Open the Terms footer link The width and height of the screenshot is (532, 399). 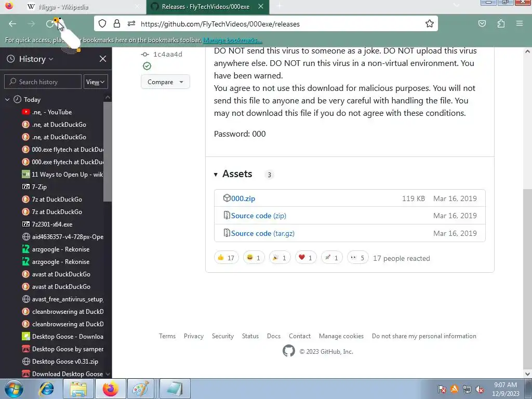(x=167, y=336)
